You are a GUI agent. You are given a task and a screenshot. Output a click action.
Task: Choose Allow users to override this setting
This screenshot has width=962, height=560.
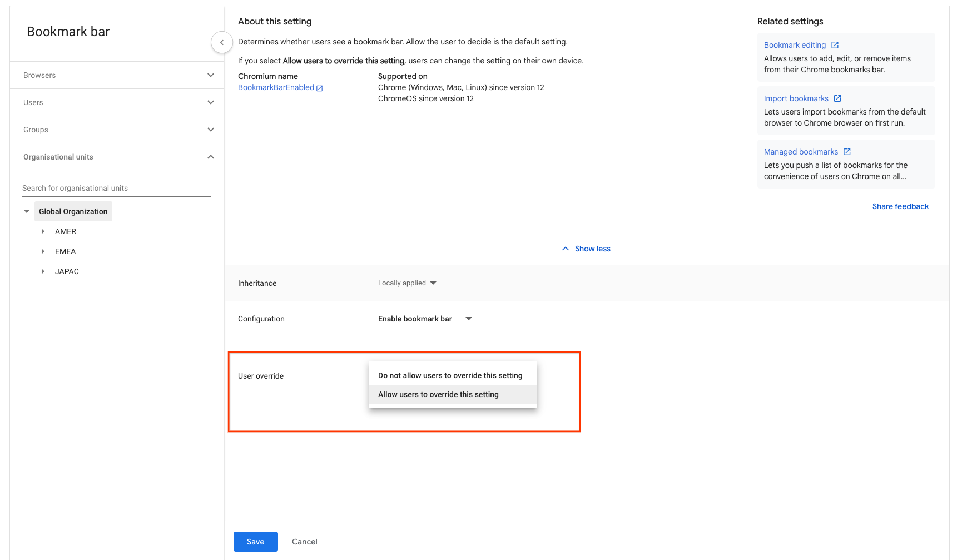pyautogui.click(x=438, y=394)
